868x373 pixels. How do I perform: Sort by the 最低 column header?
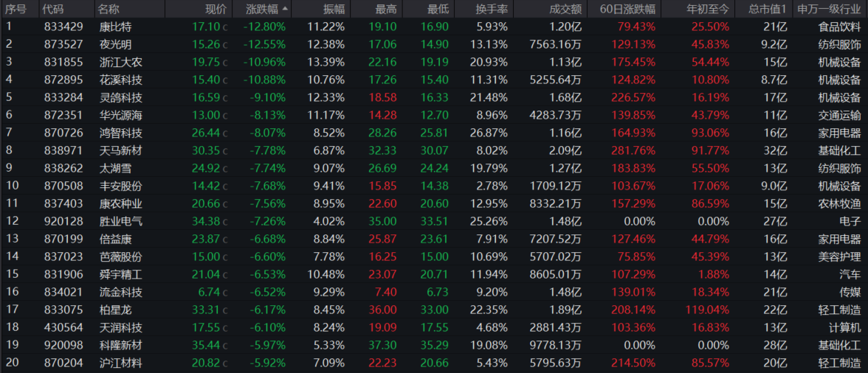coord(437,9)
